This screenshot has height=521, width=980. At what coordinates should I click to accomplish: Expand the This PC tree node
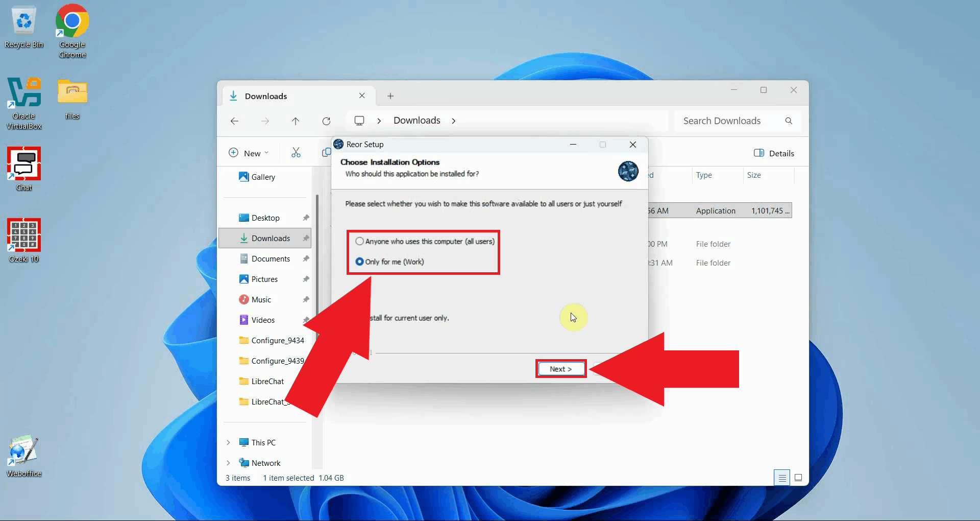pyautogui.click(x=228, y=442)
